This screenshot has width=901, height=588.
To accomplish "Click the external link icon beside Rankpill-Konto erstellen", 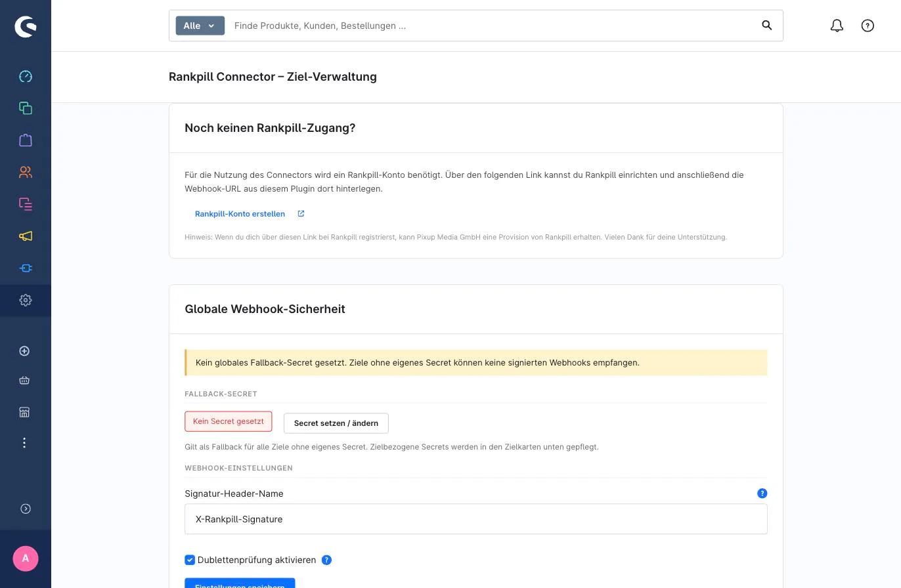I will (x=301, y=213).
